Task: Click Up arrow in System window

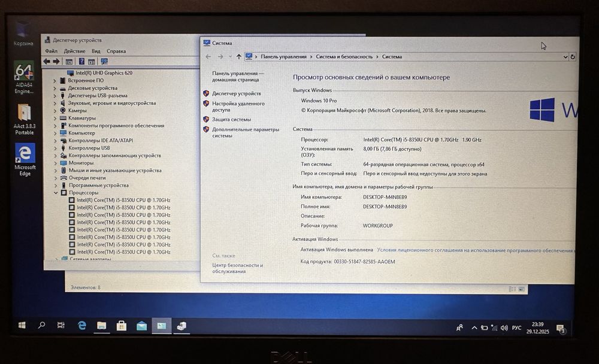Action: 239,56
